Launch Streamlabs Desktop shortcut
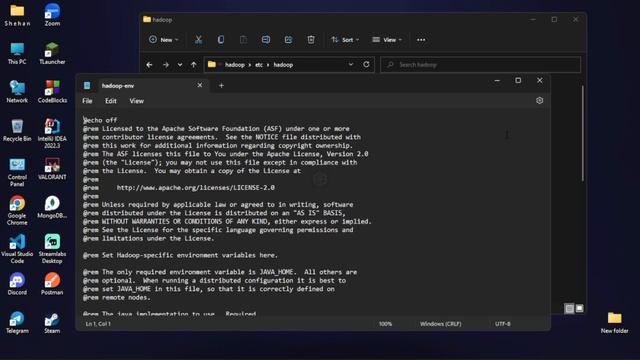Viewport: 640px width, 360px height. (52, 249)
